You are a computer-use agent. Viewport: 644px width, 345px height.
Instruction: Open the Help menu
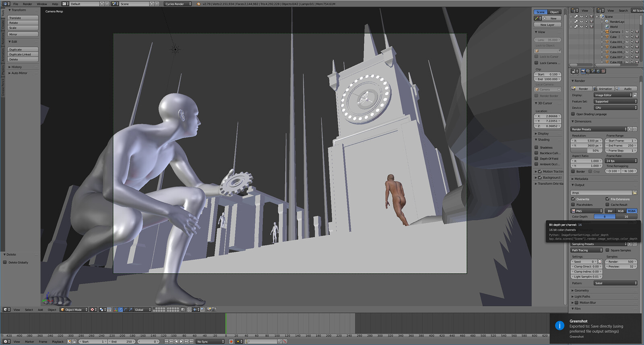click(55, 4)
